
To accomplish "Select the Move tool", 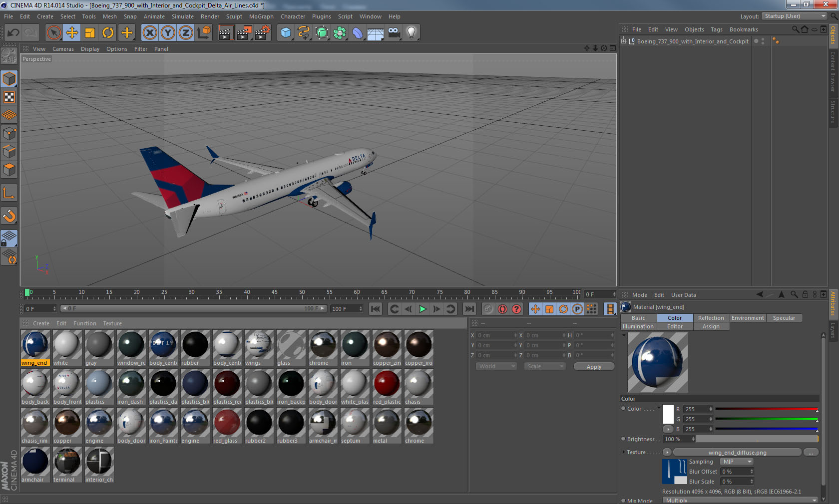I will [72, 33].
